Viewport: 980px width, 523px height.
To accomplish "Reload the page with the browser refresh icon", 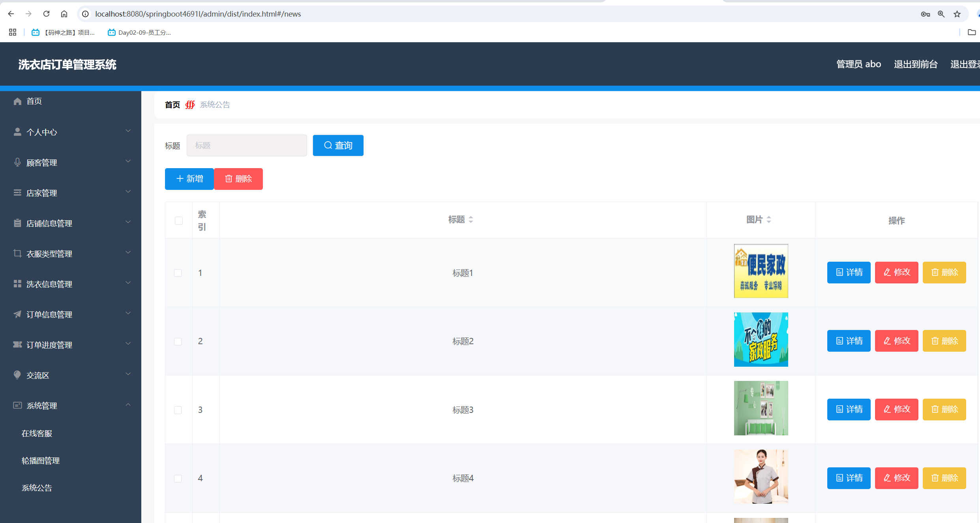I will (x=46, y=14).
